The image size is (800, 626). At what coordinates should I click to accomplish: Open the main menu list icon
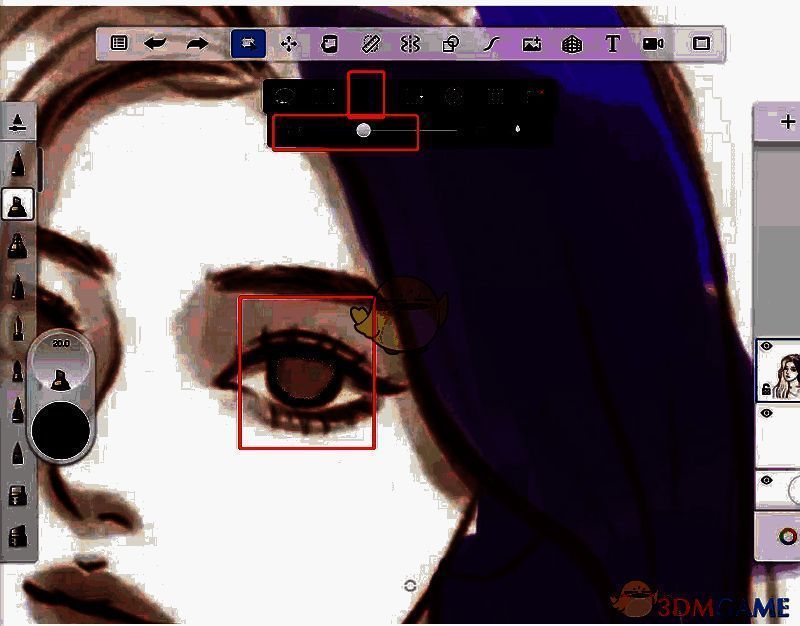(x=119, y=44)
